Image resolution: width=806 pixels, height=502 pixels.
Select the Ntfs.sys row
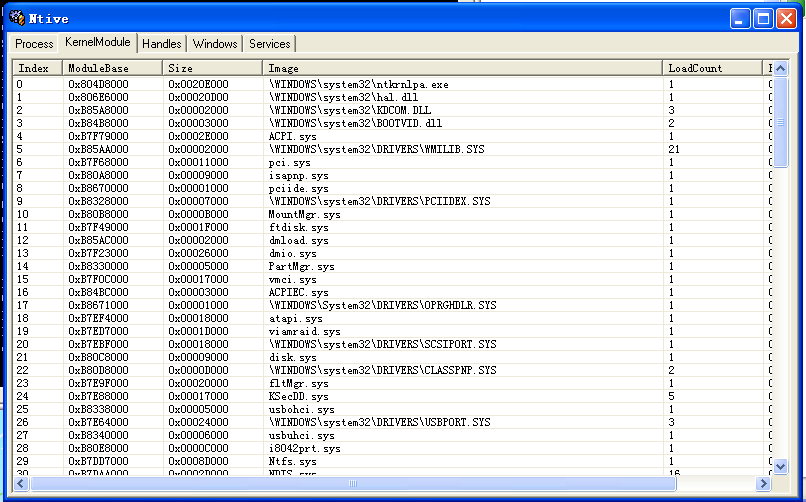point(392,461)
